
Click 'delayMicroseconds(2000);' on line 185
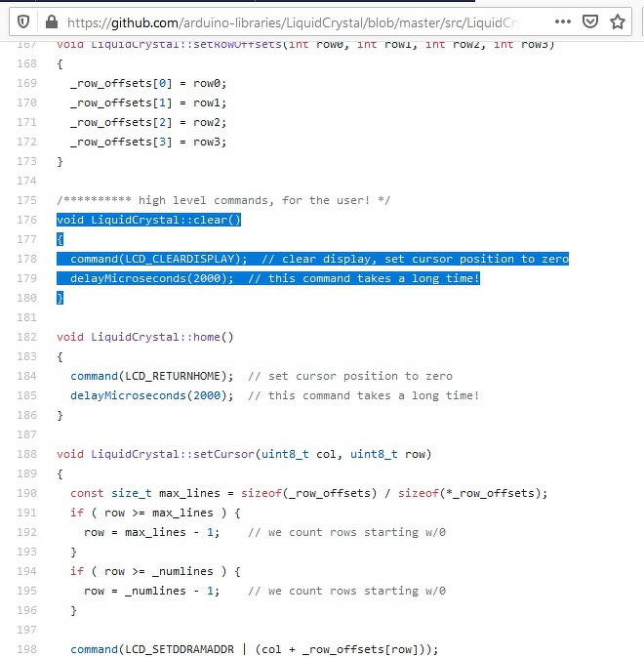pos(152,395)
